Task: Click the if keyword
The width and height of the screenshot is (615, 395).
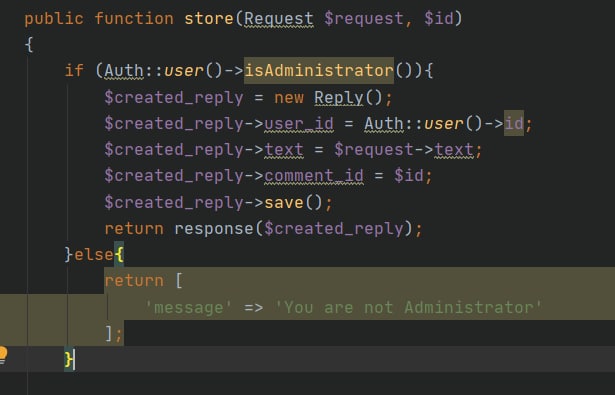Action: [74, 71]
